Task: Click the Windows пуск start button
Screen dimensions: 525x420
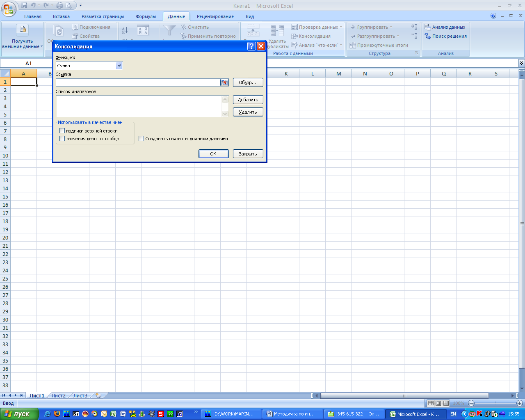Action: point(19,414)
